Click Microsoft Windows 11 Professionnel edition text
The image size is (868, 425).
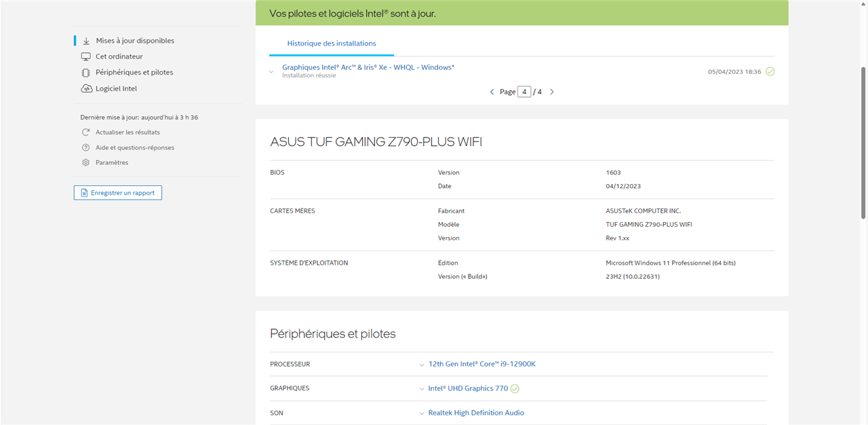[x=671, y=263]
